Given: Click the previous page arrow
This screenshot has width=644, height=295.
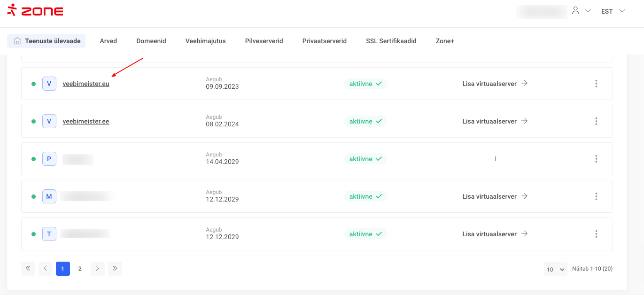Looking at the screenshot, I should (x=46, y=269).
